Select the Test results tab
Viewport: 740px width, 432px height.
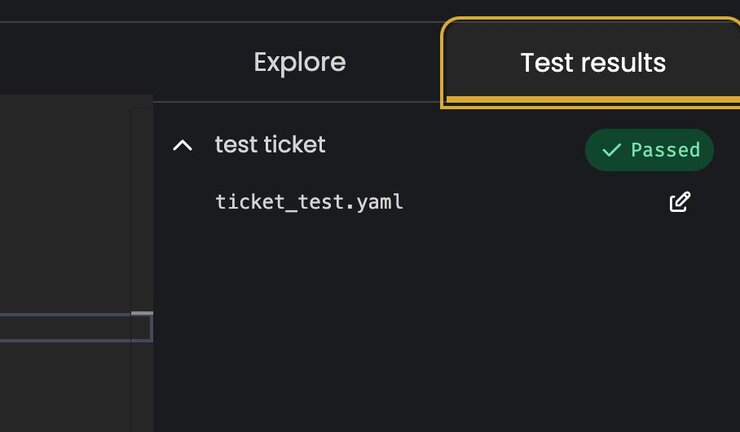click(x=592, y=63)
